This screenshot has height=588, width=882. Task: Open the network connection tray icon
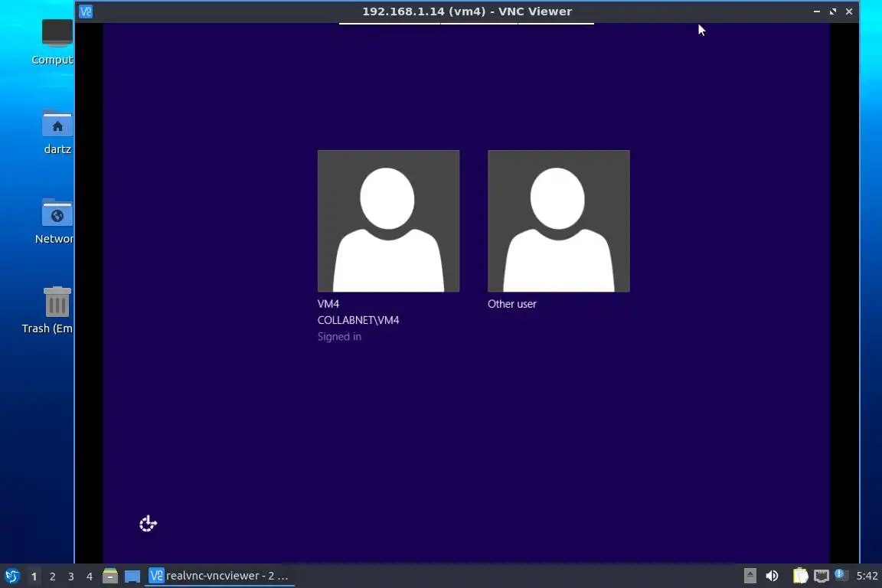click(x=822, y=576)
